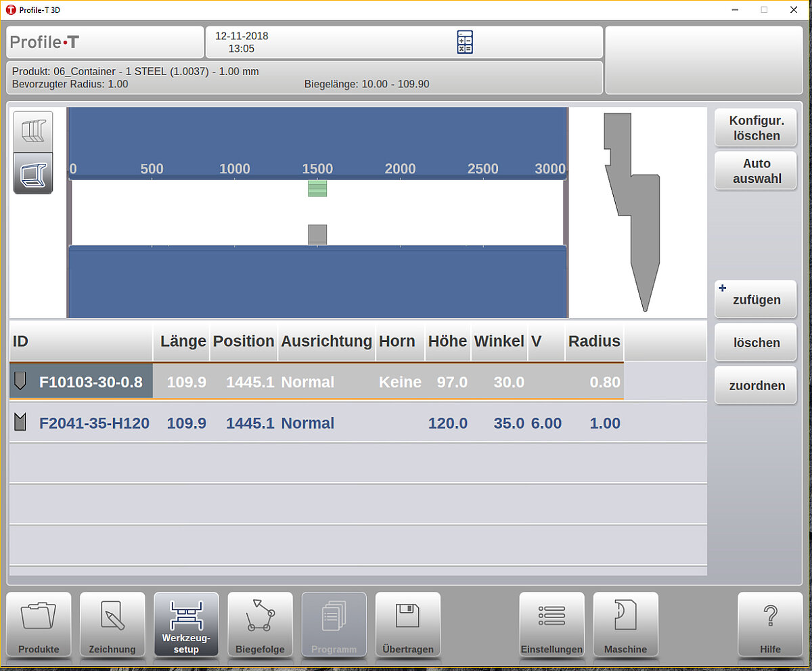Select the 2D machine view toggle

coord(33,173)
